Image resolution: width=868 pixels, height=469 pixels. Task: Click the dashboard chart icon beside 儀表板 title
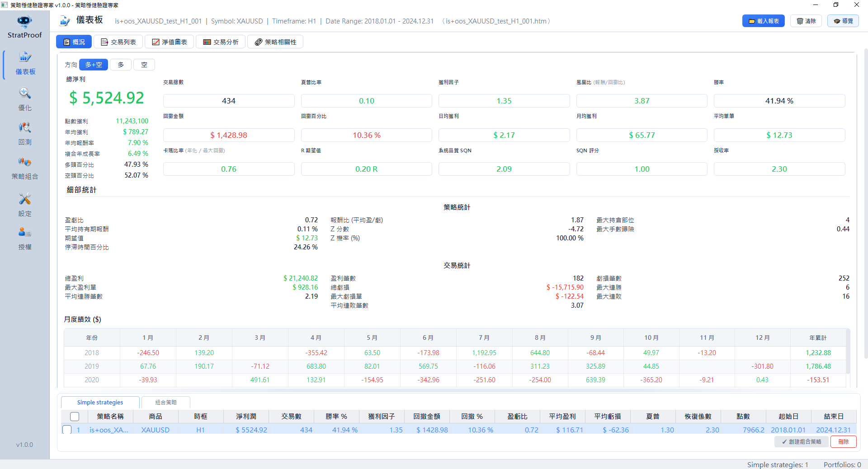65,21
